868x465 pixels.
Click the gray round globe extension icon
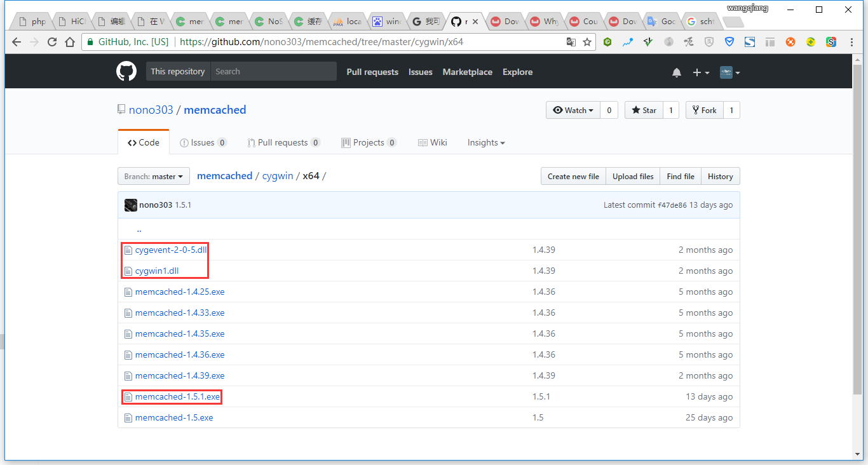[668, 42]
